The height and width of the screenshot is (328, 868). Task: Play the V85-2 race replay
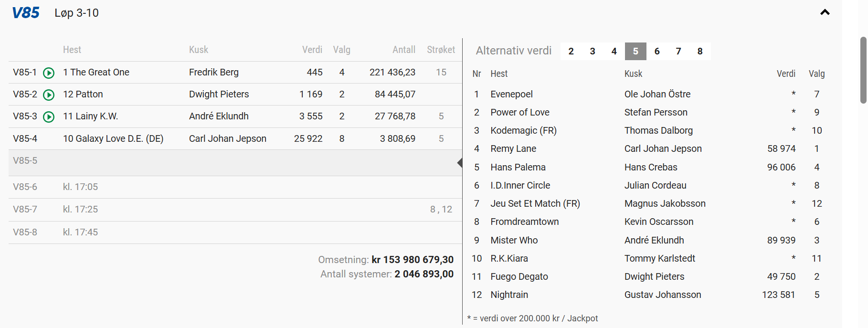point(49,95)
